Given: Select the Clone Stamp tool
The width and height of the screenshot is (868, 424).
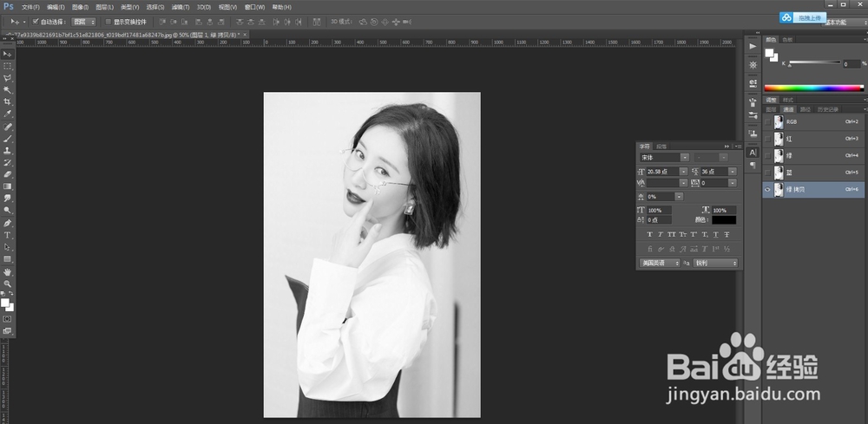Looking at the screenshot, I should (x=7, y=150).
